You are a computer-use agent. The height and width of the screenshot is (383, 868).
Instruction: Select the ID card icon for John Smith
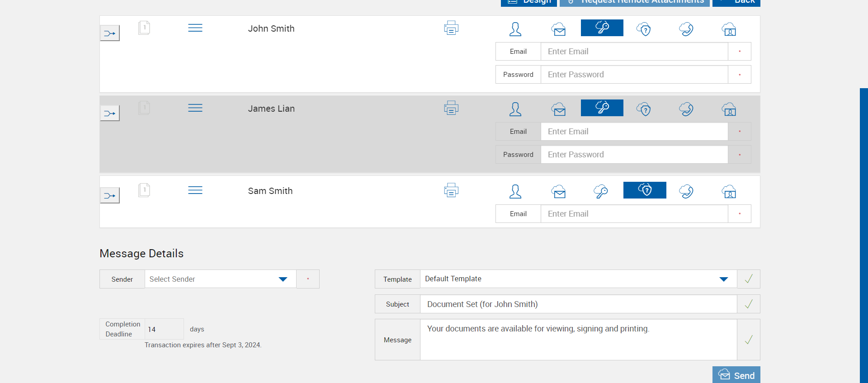[729, 29]
